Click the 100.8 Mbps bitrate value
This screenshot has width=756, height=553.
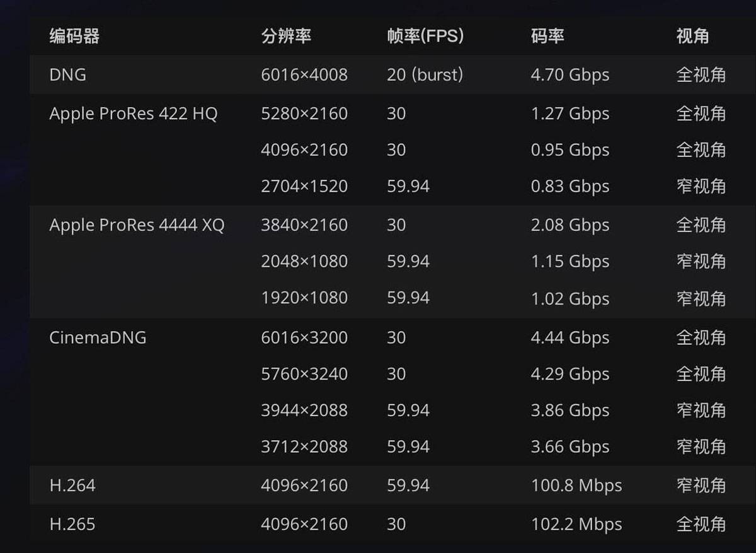pos(576,486)
